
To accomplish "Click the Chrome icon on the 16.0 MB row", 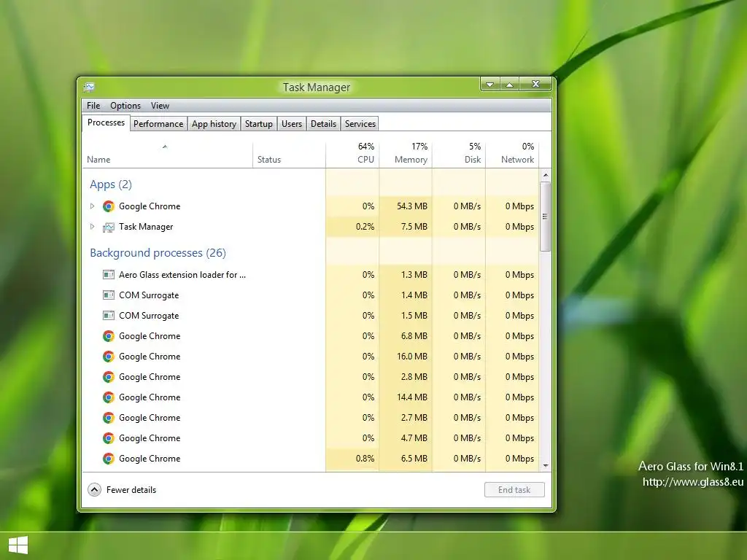I will [109, 357].
